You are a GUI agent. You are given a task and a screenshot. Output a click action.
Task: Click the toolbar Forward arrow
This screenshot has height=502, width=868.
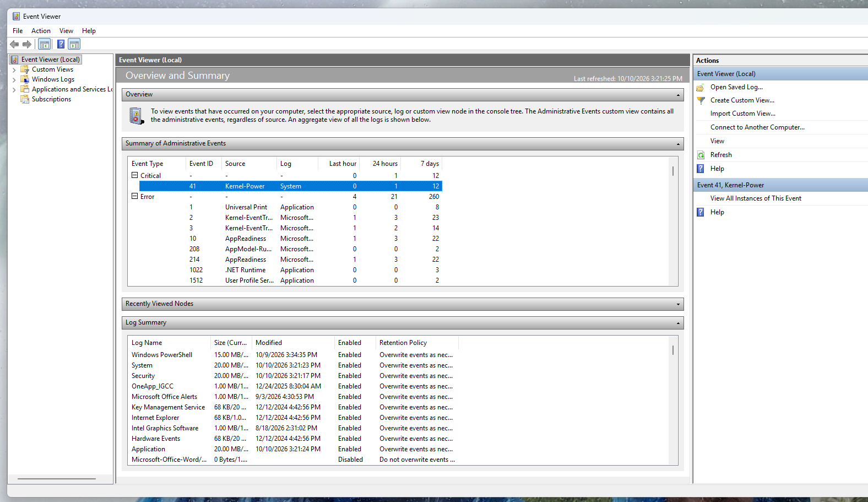point(26,44)
